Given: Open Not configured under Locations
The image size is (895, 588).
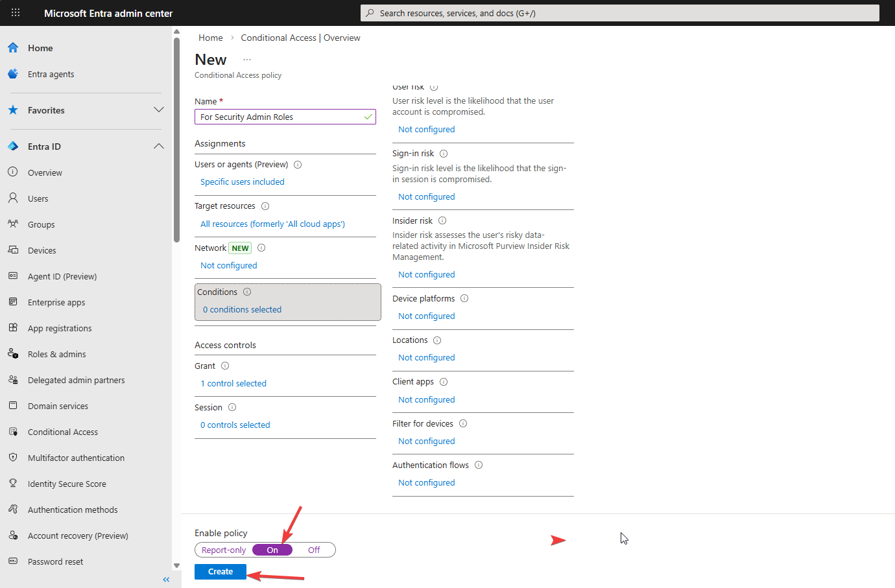Looking at the screenshot, I should 427,358.
